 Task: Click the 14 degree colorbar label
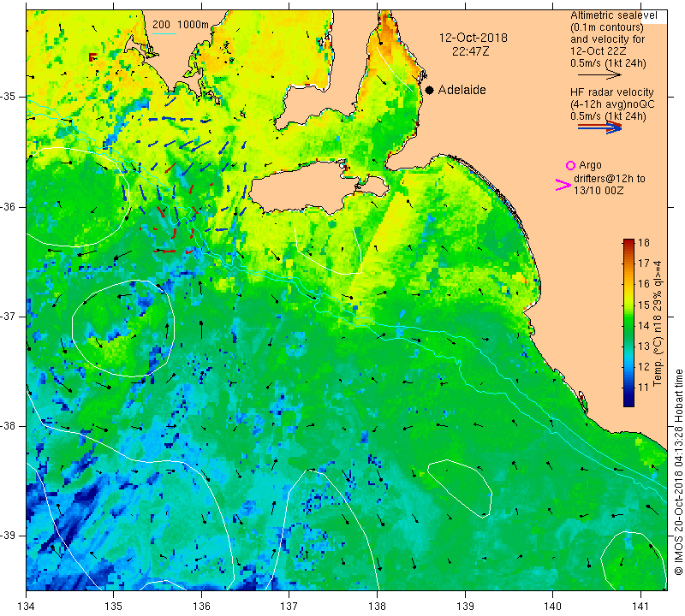(644, 325)
